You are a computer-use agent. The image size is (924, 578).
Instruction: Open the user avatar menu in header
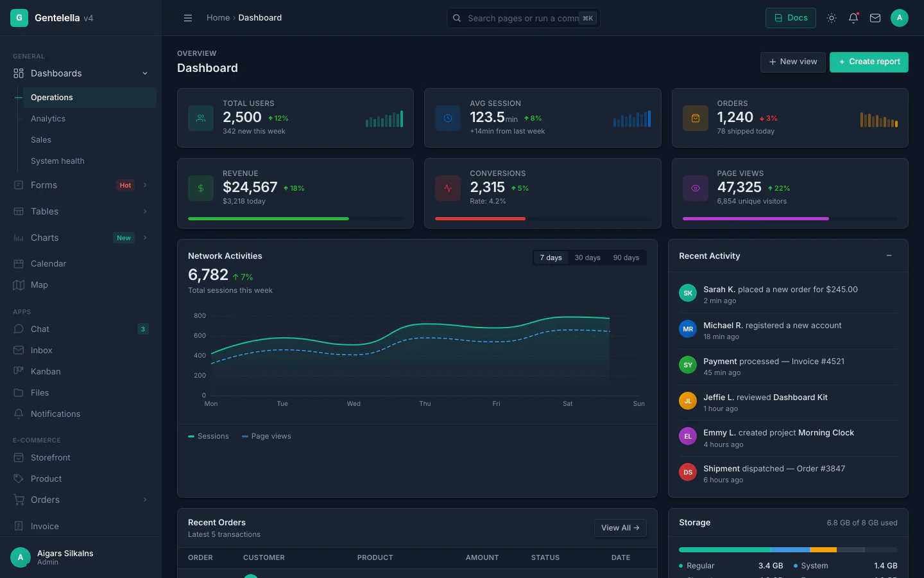pos(900,18)
